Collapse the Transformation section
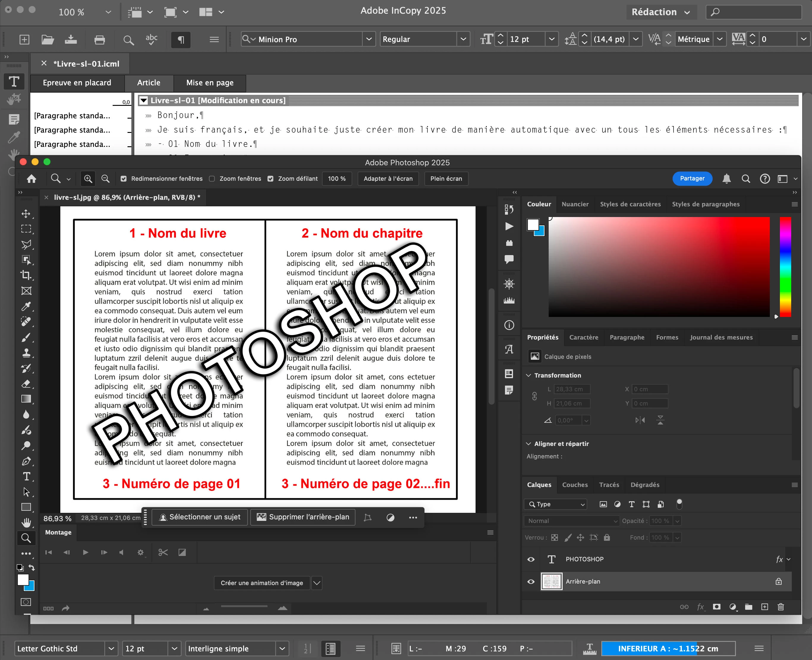 point(528,375)
